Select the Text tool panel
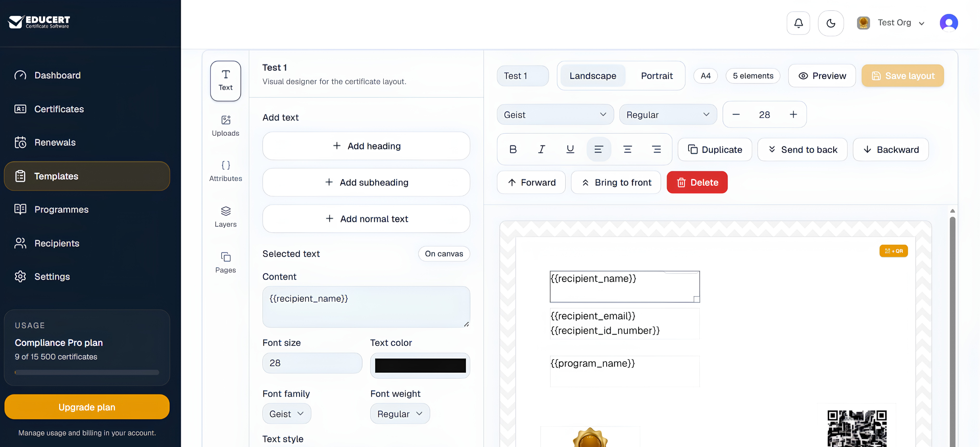Image resolution: width=980 pixels, height=447 pixels. click(x=226, y=81)
